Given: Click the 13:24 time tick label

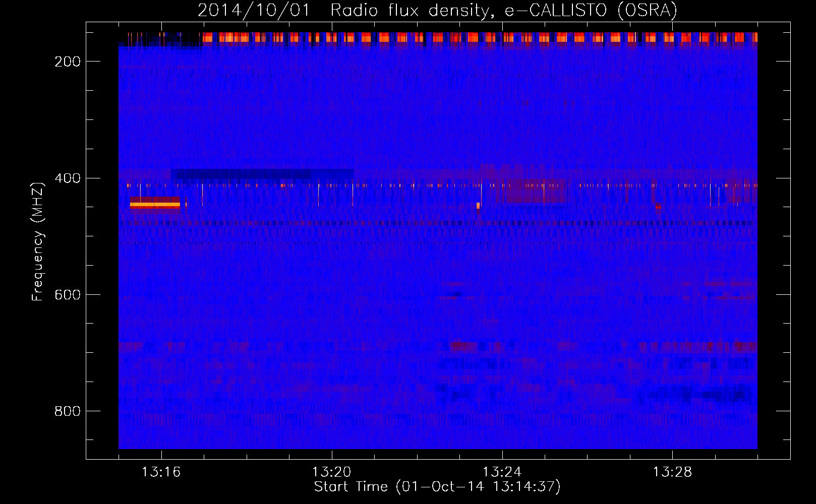Looking at the screenshot, I should 502,472.
